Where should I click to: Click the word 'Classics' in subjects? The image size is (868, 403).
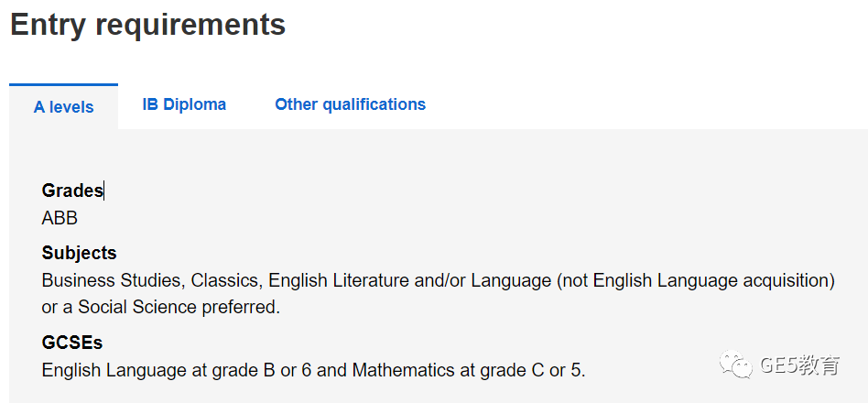[226, 280]
